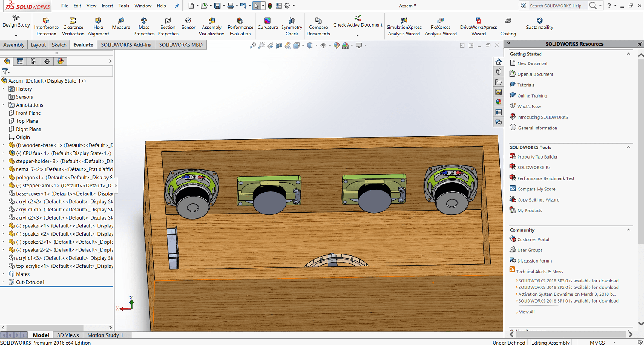The height and width of the screenshot is (346, 644).
Task: Launch SimulationXpress Analysis Wizard
Action: [x=404, y=27]
